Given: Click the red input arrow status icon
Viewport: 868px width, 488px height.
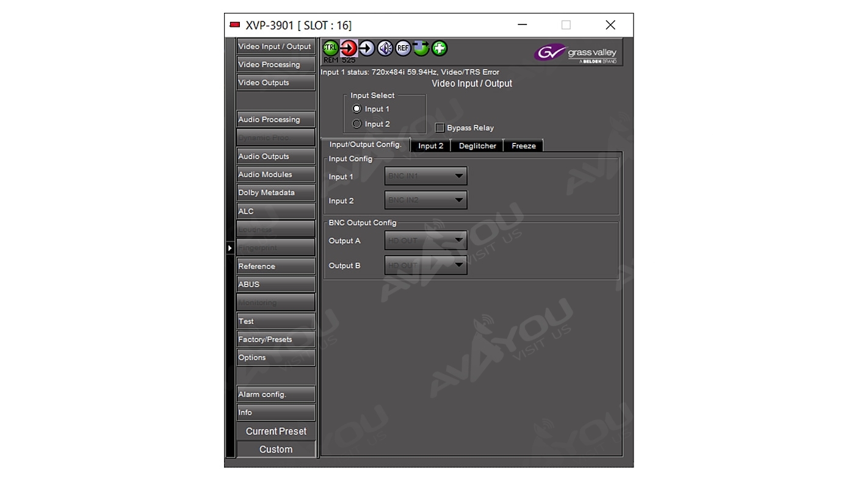Looking at the screenshot, I should (349, 48).
